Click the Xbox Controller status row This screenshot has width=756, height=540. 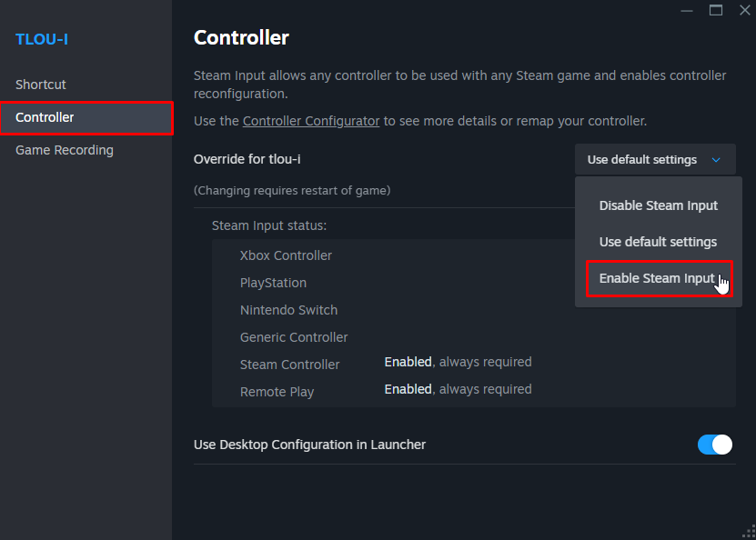(x=286, y=255)
